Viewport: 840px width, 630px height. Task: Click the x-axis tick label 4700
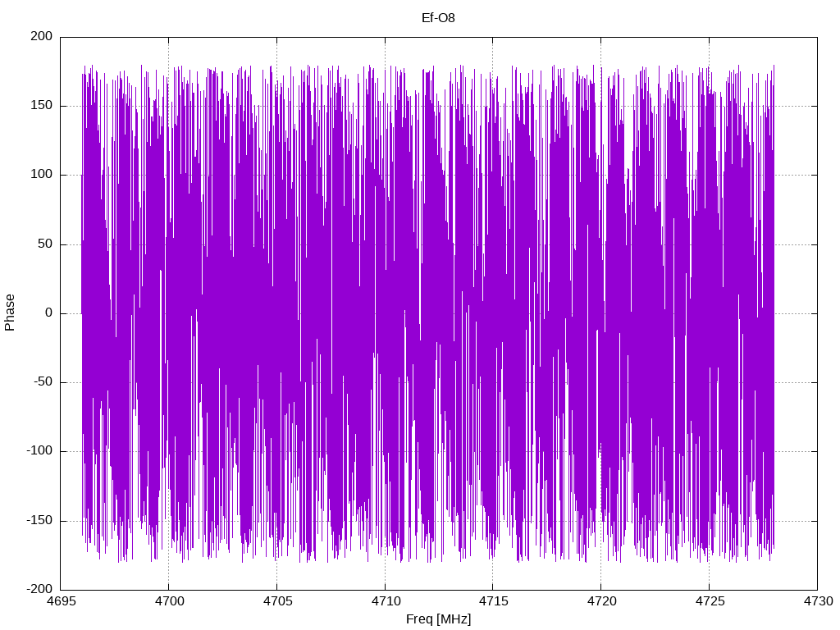point(169,601)
